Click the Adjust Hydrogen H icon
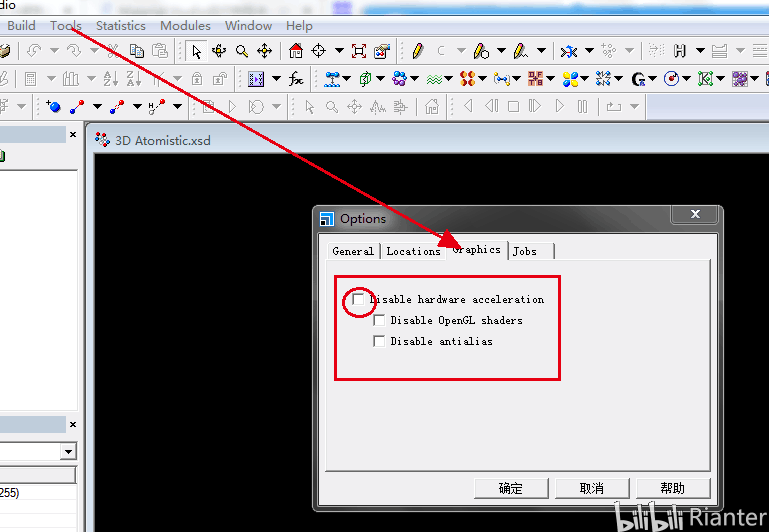The height and width of the screenshot is (532, 769). pyautogui.click(x=680, y=51)
